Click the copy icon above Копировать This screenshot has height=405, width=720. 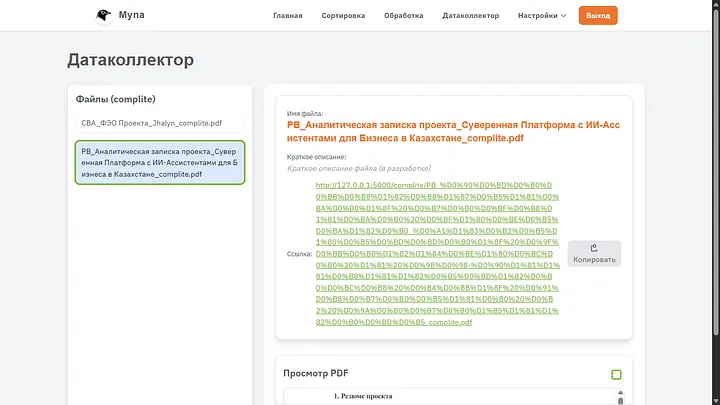594,248
